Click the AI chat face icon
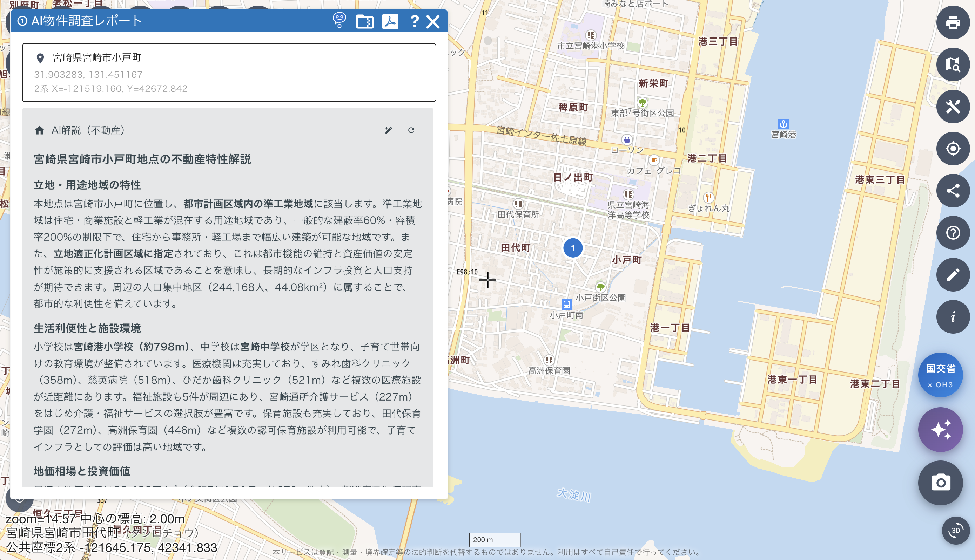This screenshot has height=560, width=975. pyautogui.click(x=339, y=20)
